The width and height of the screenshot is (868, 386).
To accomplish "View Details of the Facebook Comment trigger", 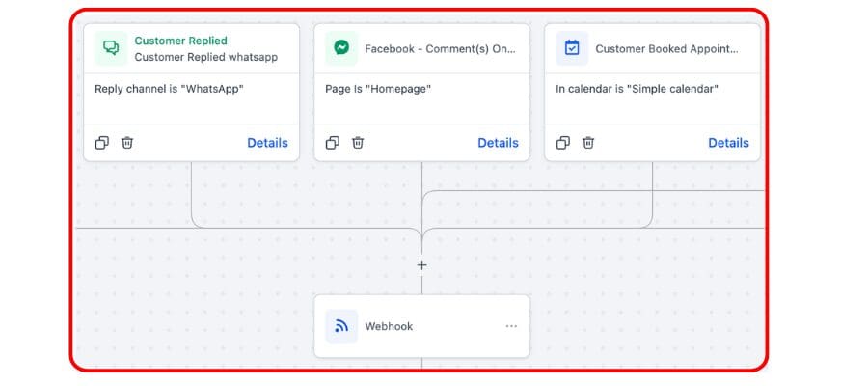I will point(498,143).
